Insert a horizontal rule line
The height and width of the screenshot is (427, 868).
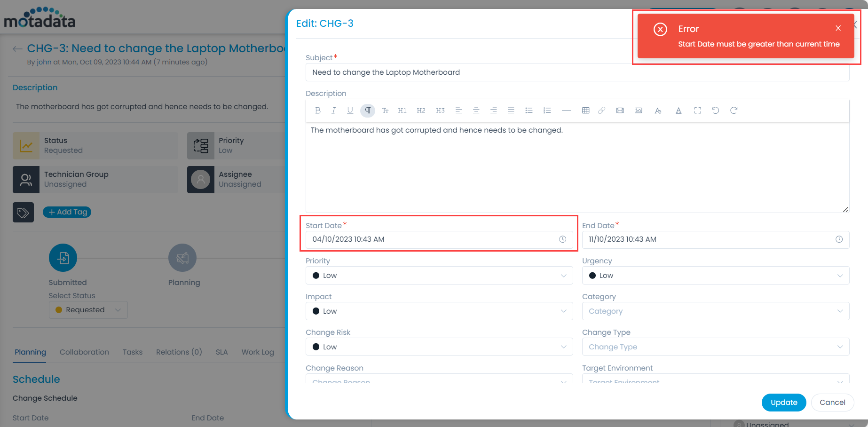click(566, 111)
